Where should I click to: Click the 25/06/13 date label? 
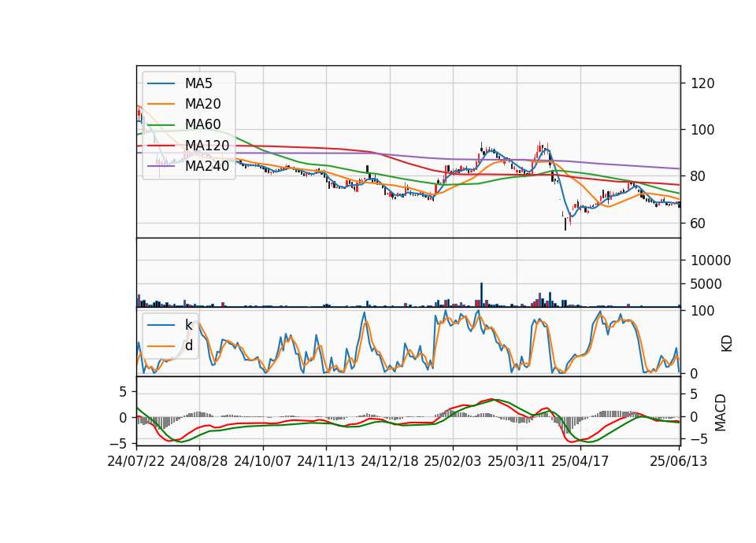coord(679,461)
